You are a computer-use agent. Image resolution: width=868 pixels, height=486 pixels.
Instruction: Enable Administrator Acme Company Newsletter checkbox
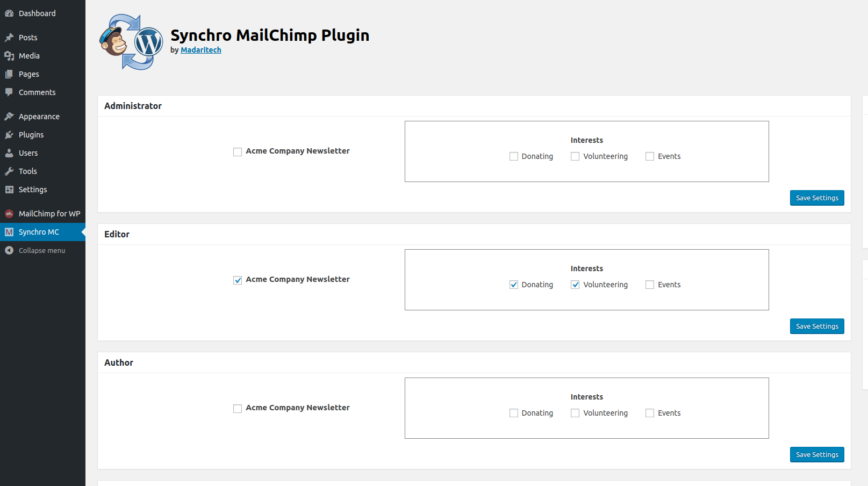(238, 152)
